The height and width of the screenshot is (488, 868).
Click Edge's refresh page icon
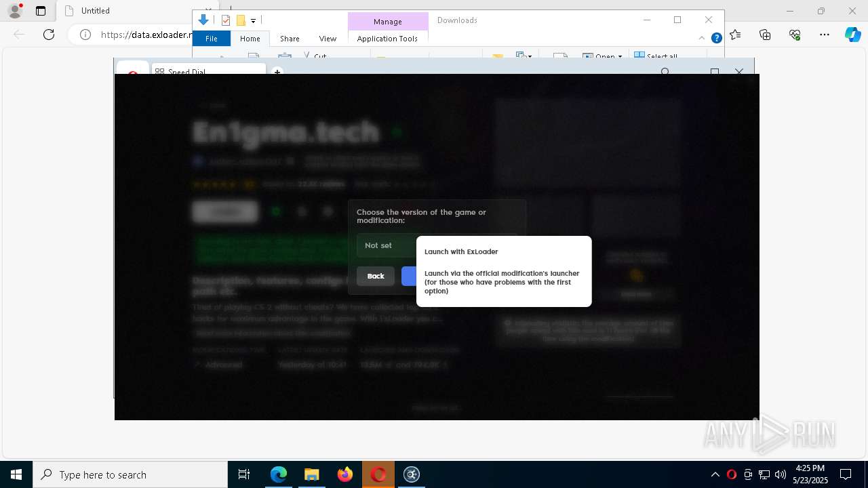[x=49, y=35]
